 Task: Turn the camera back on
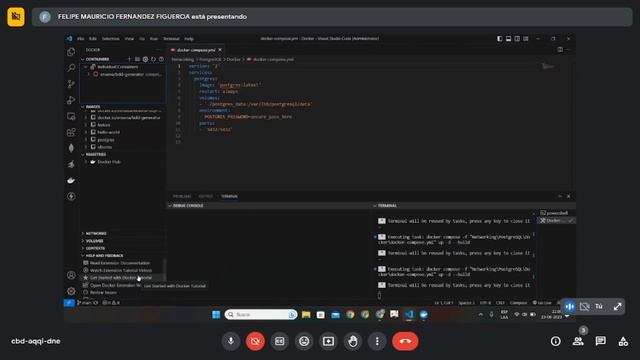(256, 341)
